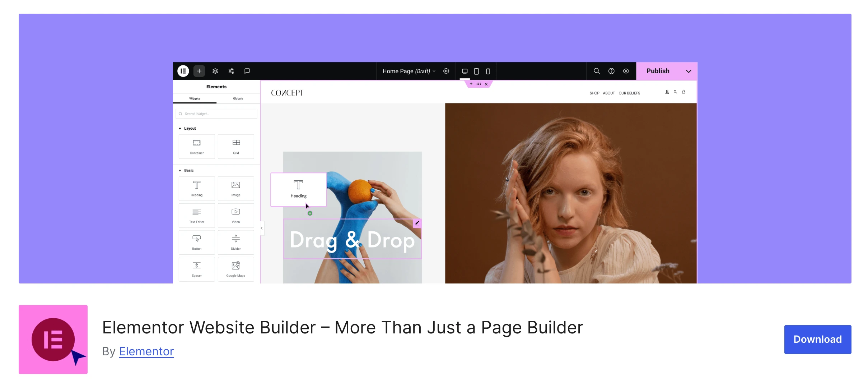The width and height of the screenshot is (868, 383).
Task: Select the Widgets tab
Action: tap(195, 98)
